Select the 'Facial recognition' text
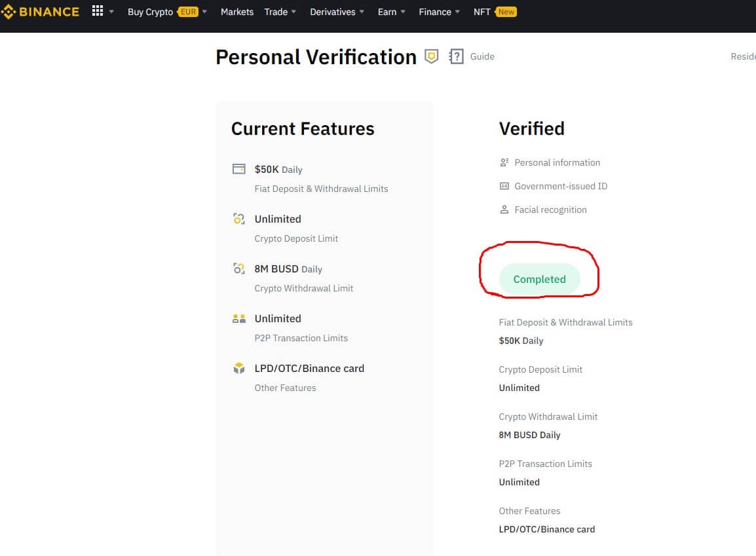Viewport: 756px width, 556px height. click(x=550, y=210)
